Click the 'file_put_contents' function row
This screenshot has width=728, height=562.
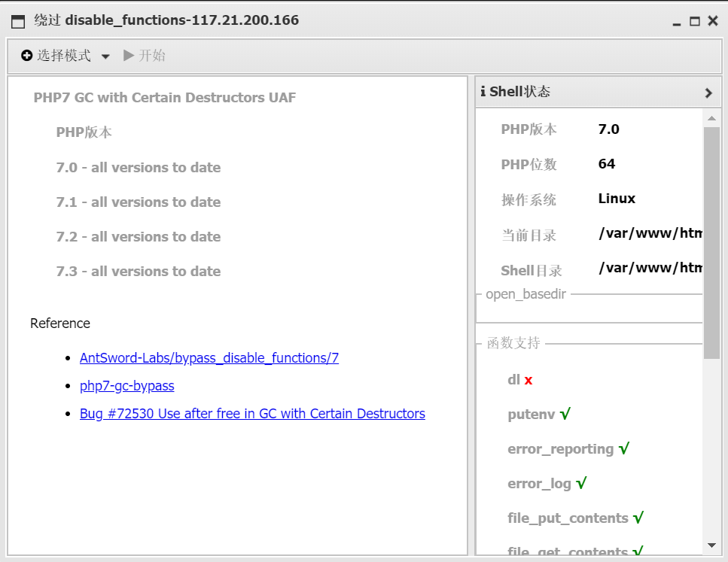click(x=576, y=518)
